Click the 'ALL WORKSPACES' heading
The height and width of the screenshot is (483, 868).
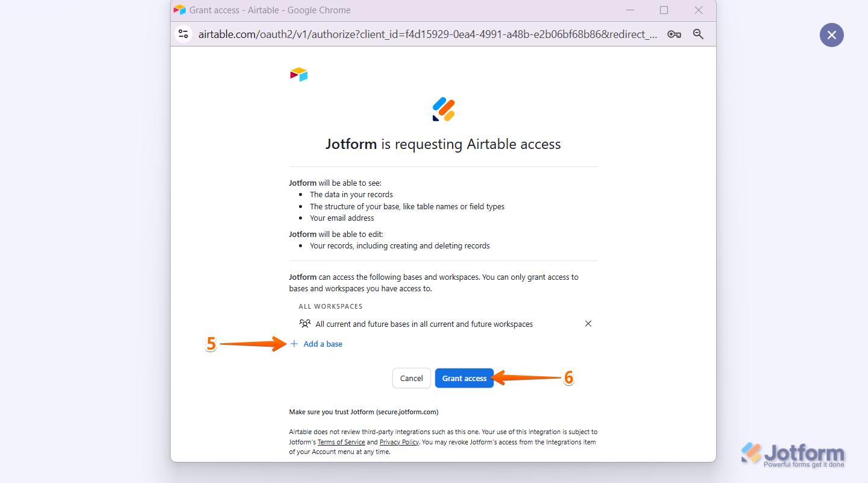[x=331, y=306]
